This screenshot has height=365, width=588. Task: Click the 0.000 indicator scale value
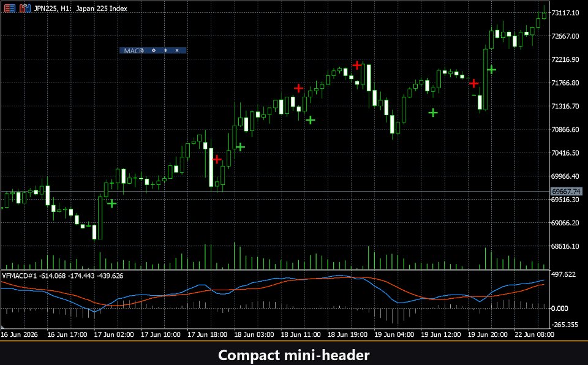tap(559, 309)
